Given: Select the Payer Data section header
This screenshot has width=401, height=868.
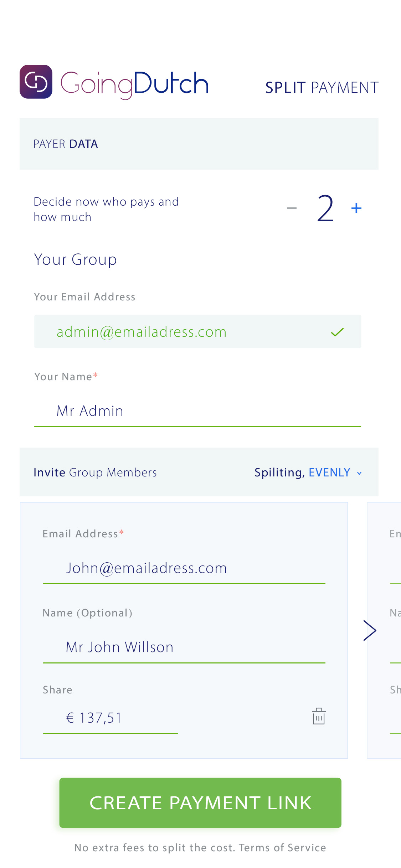Looking at the screenshot, I should 199,144.
